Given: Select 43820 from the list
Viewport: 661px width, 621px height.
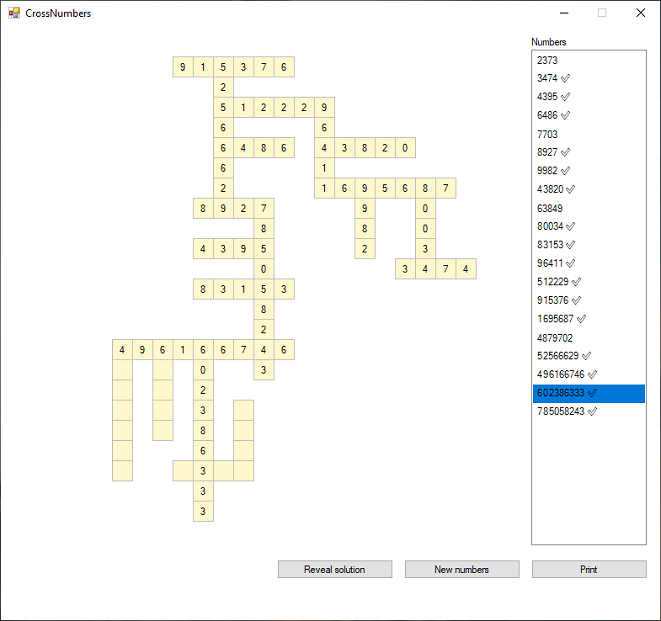Looking at the screenshot, I should 550,190.
